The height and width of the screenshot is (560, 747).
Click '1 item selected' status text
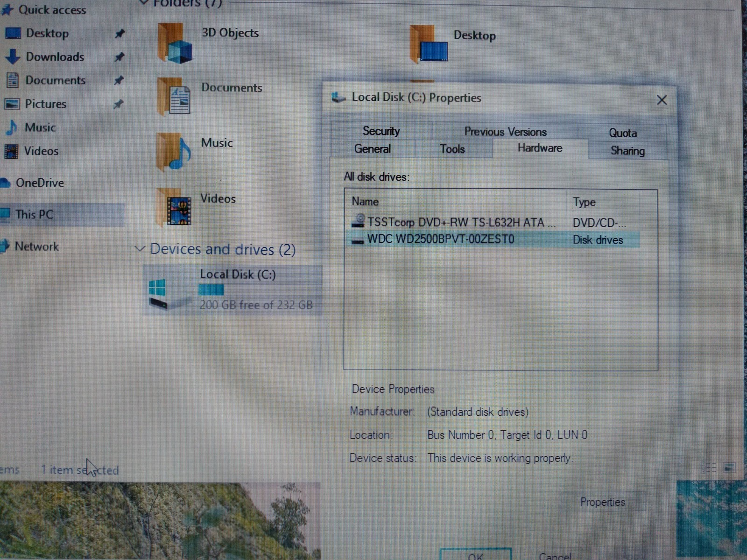click(80, 470)
